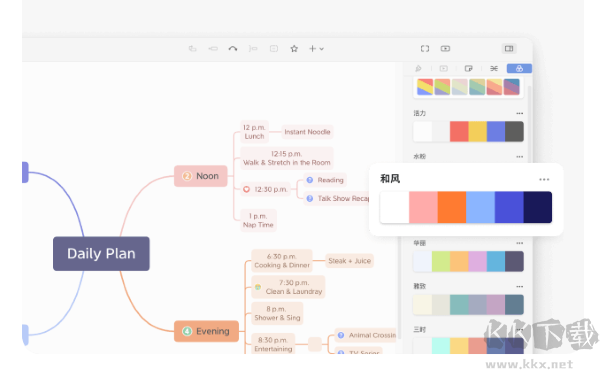Click the fullscreen zen mode icon

click(425, 49)
